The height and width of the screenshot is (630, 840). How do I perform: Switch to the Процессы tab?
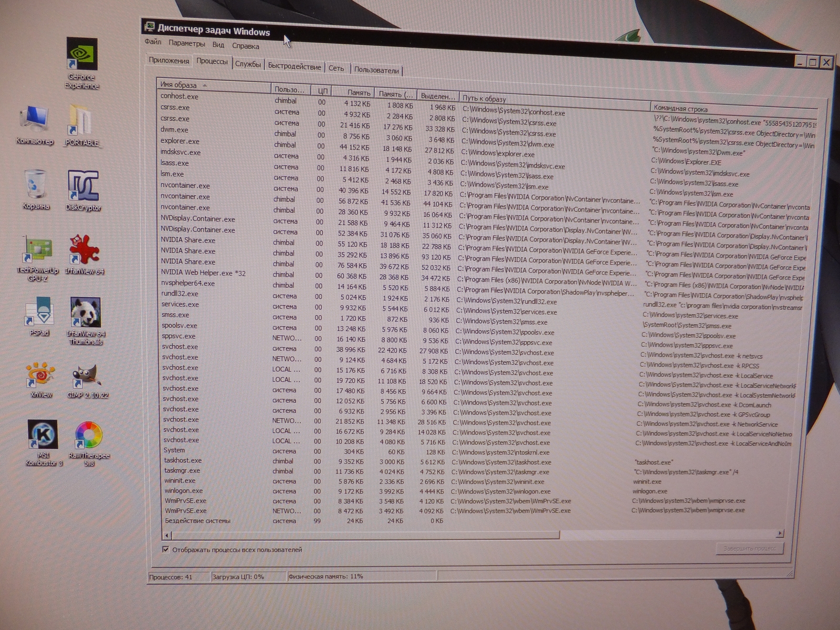[212, 61]
